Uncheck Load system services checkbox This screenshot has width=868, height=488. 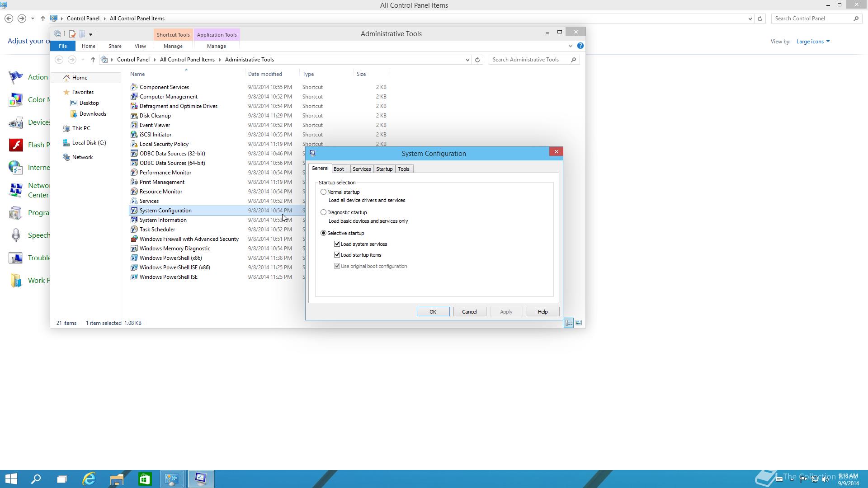[x=337, y=244]
